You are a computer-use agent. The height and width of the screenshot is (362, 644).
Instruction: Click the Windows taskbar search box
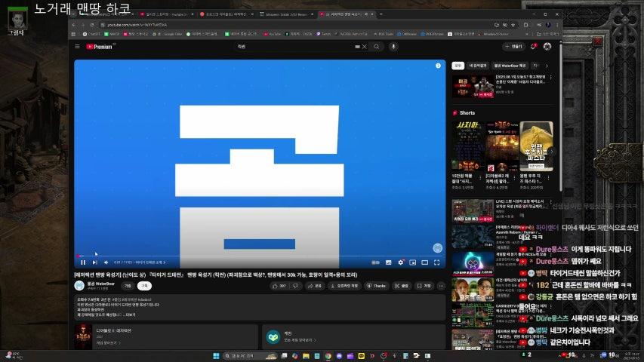click(251, 356)
